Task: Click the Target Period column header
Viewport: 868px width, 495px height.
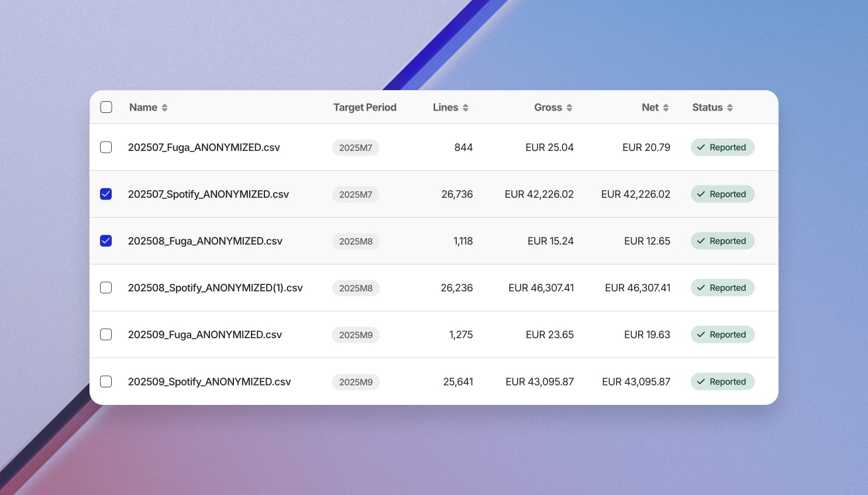Action: click(365, 107)
